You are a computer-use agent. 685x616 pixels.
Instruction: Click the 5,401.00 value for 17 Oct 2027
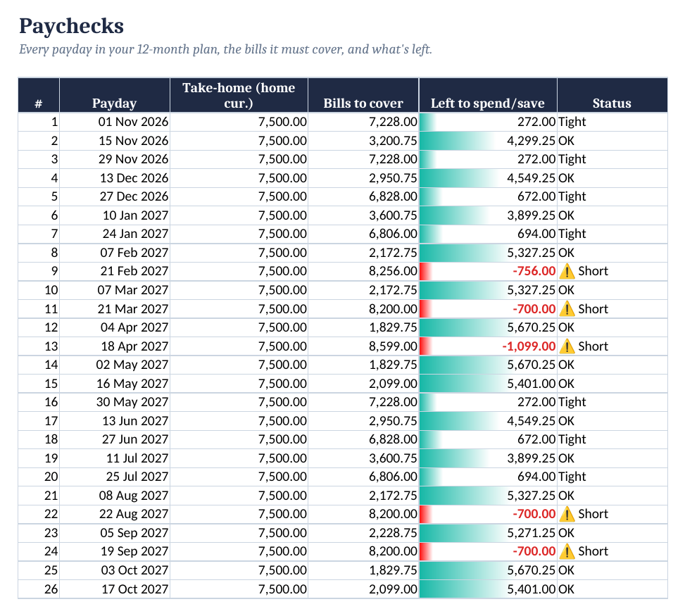[x=532, y=589]
